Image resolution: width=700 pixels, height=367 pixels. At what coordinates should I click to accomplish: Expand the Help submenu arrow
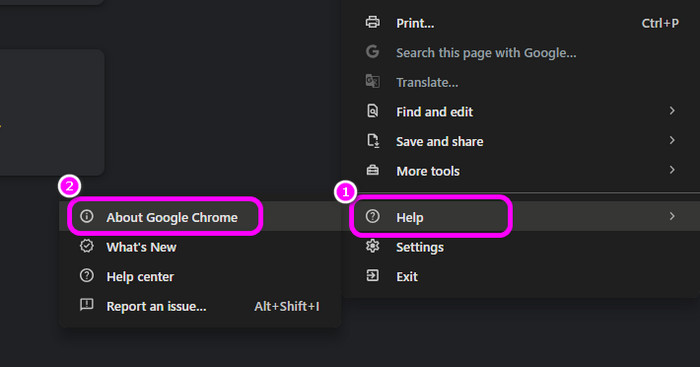672,217
